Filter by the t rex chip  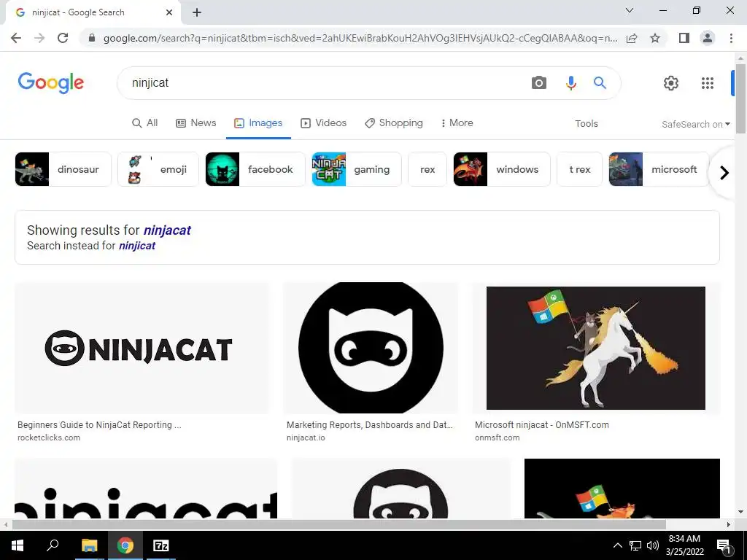[580, 169]
